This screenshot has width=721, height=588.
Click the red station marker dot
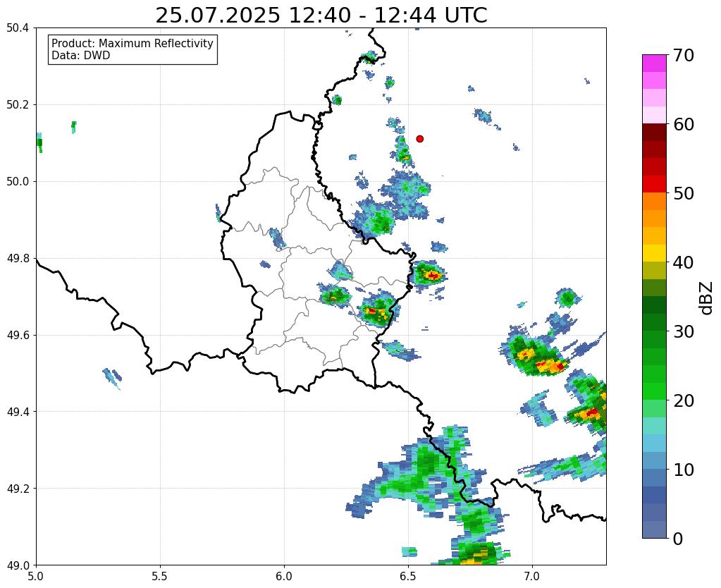(x=420, y=138)
